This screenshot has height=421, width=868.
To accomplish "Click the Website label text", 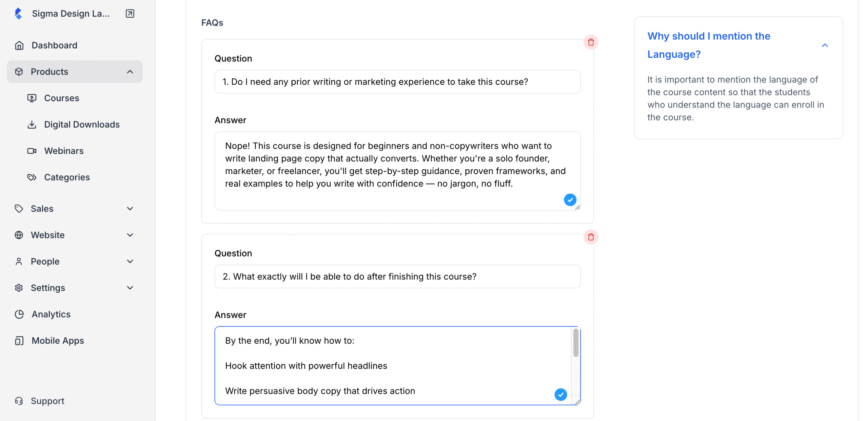I will point(48,235).
